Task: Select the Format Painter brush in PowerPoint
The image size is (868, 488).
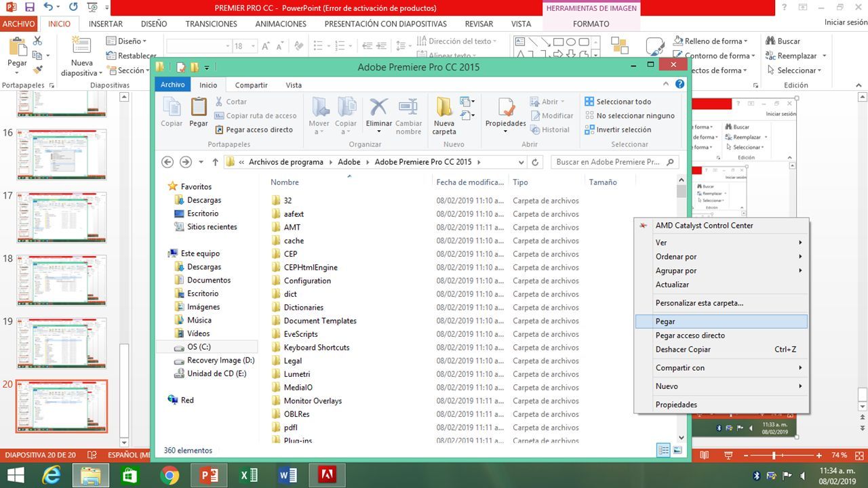Action: tap(37, 70)
